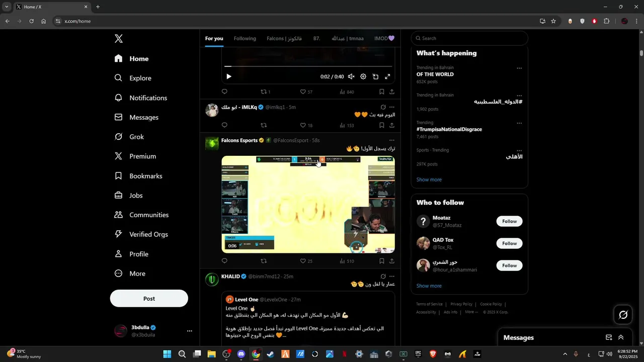The width and height of the screenshot is (644, 362).
Task: Switch to the B7. tab
Action: 317,39
